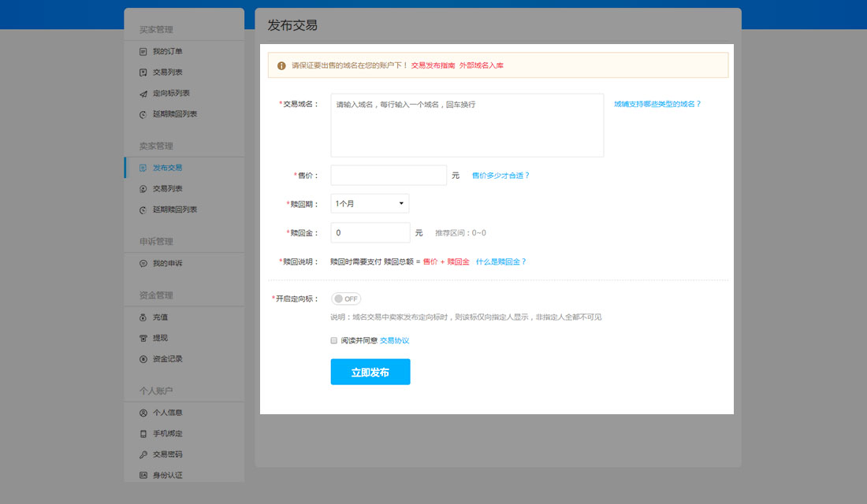Click the 什么是赎回金？ help link
This screenshot has width=867, height=504.
[500, 261]
